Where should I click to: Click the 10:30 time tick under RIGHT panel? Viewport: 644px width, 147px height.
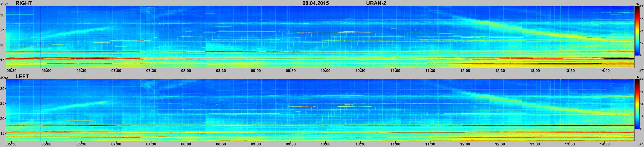coord(360,71)
